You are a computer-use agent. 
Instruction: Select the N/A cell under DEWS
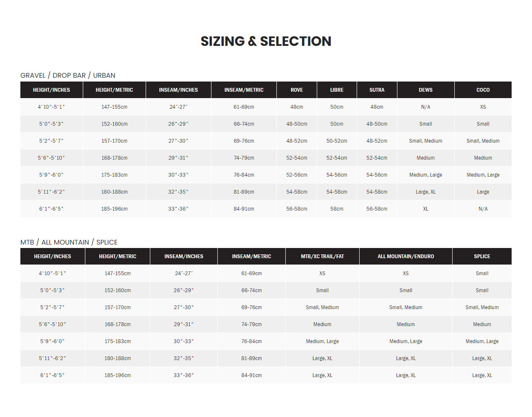point(425,107)
